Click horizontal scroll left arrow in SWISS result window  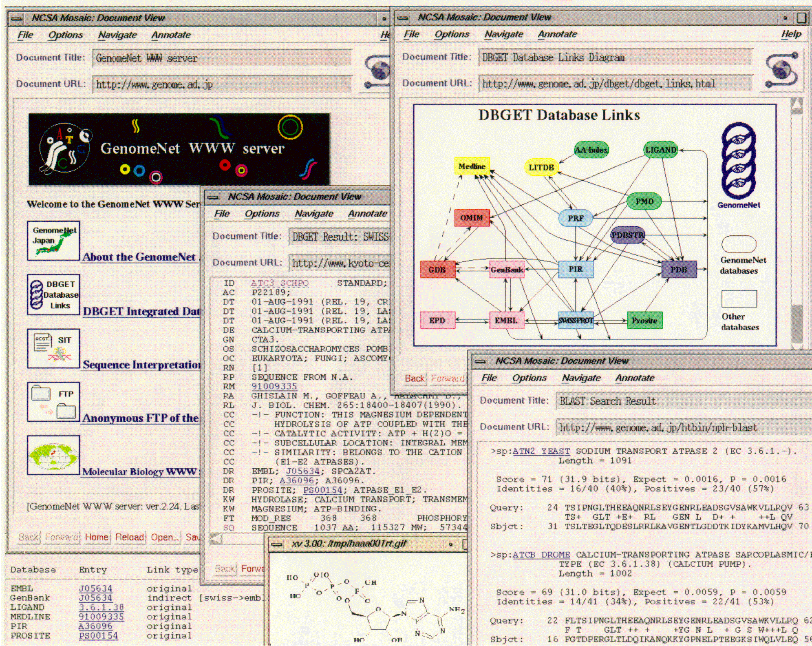point(215,539)
